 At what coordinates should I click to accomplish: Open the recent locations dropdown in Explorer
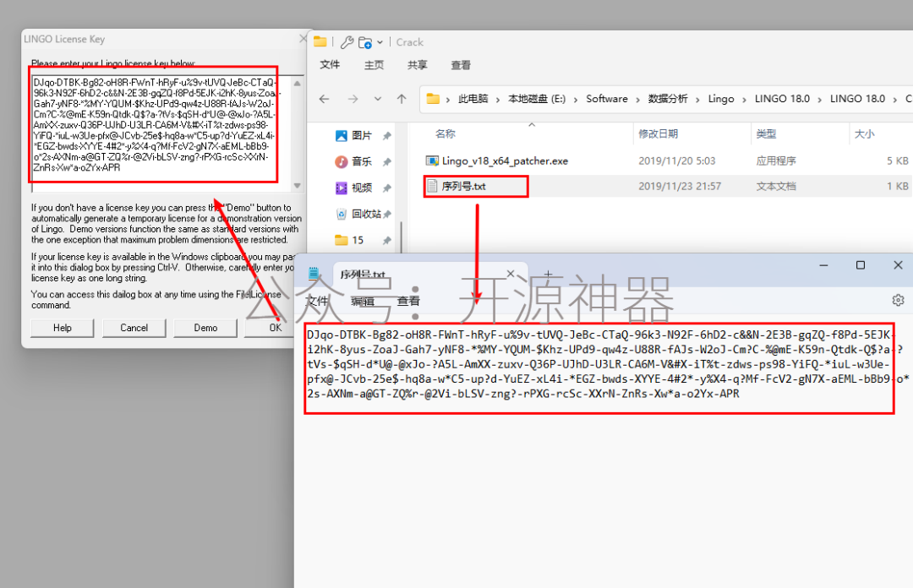(x=378, y=99)
